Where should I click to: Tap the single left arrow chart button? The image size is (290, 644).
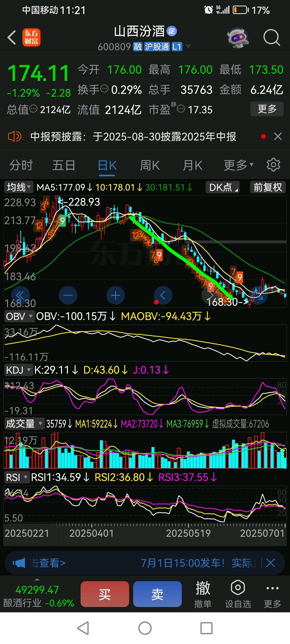click(163, 295)
